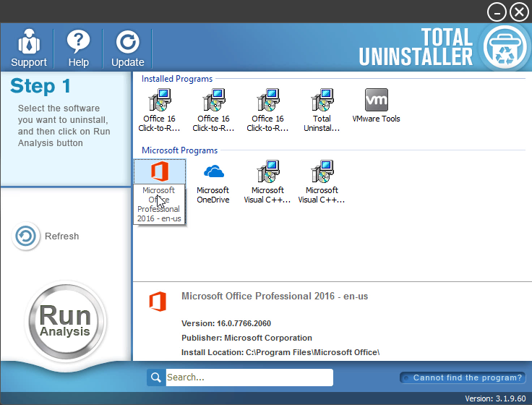This screenshot has width=532, height=405.
Task: Refresh the installed programs list
Action: 45,236
